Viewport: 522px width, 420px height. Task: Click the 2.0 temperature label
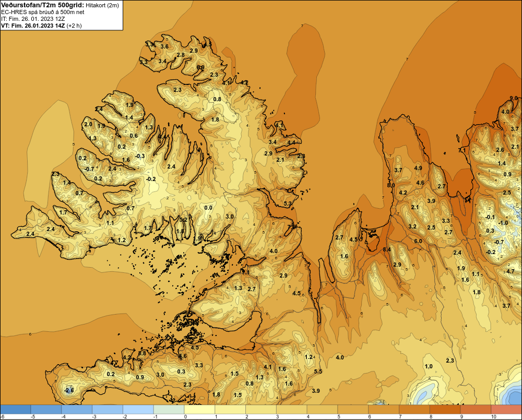pos(88,125)
